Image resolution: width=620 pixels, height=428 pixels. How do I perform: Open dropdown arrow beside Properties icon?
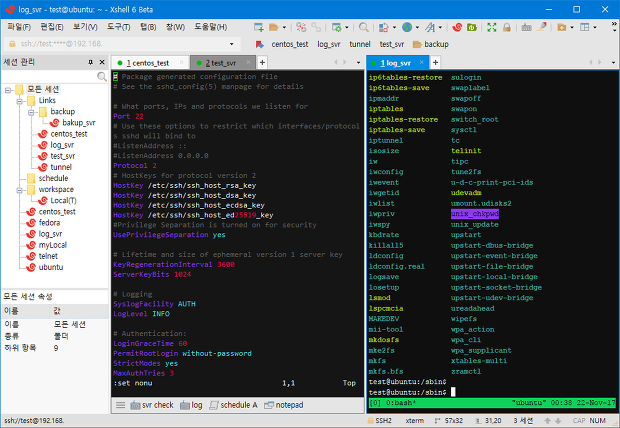pos(347,27)
